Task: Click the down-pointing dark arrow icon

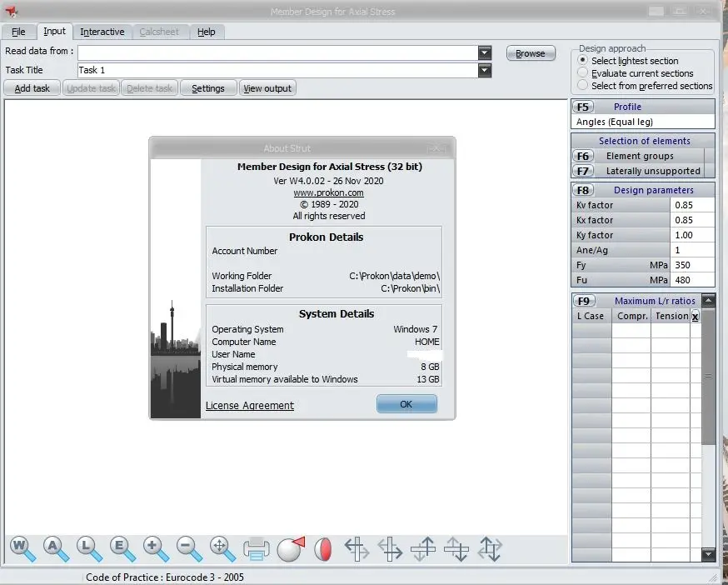Action: point(456,549)
